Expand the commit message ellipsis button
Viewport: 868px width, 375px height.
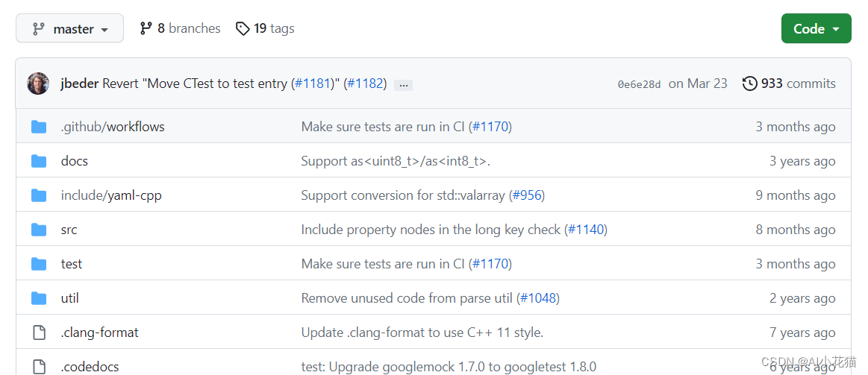403,85
